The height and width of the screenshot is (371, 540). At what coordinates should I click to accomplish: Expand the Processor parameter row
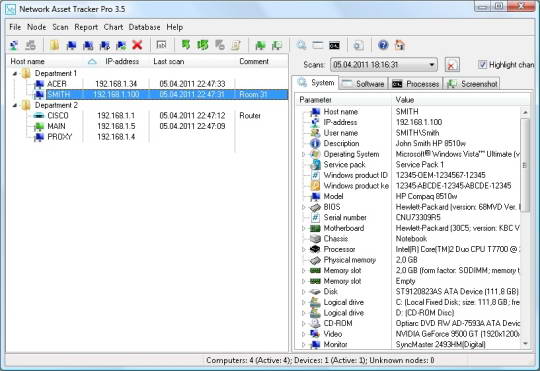[303, 249]
